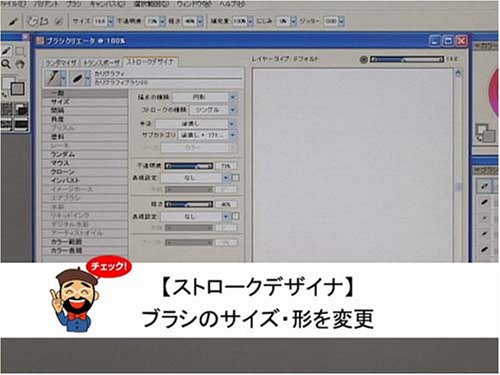Image resolution: width=500 pixels, height=375 pixels.
Task: Select the third brush icon in right Brush panel
Action: coord(484,218)
